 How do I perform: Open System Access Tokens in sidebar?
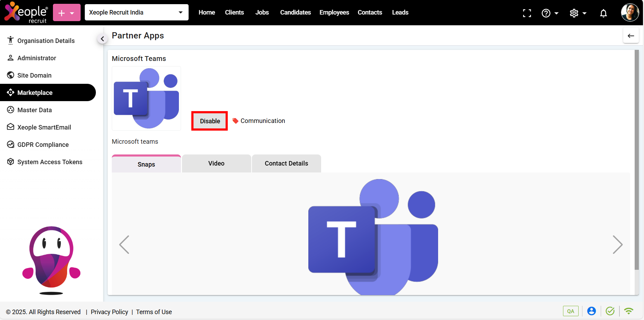click(48, 162)
